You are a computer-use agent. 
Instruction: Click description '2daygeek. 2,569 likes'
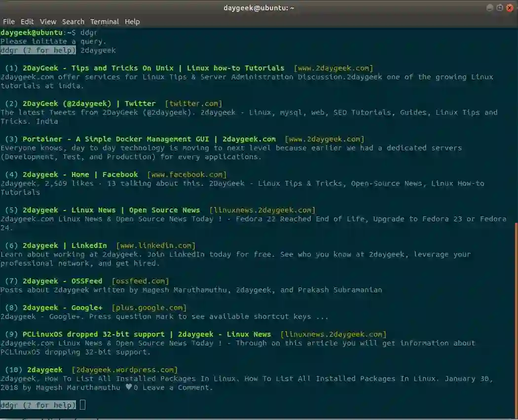[x=47, y=183]
